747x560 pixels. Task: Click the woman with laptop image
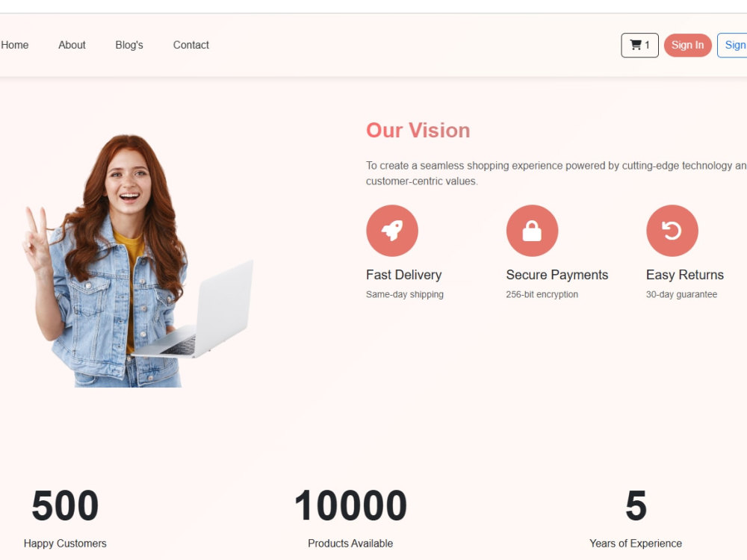click(x=137, y=261)
